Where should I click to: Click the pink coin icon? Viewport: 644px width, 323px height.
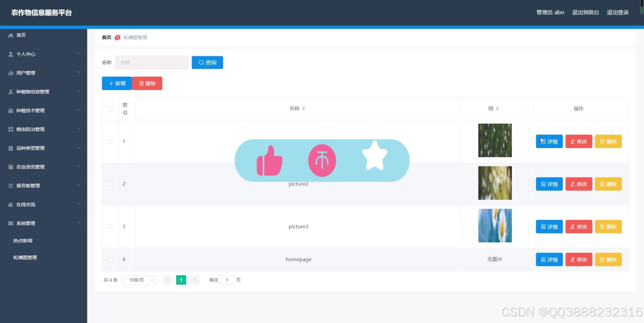coord(322,161)
